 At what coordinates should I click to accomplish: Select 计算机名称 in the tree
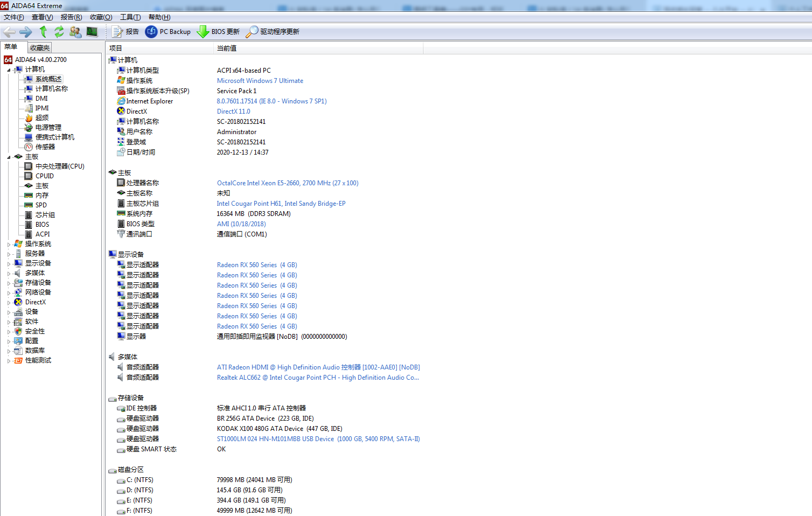pyautogui.click(x=52, y=89)
